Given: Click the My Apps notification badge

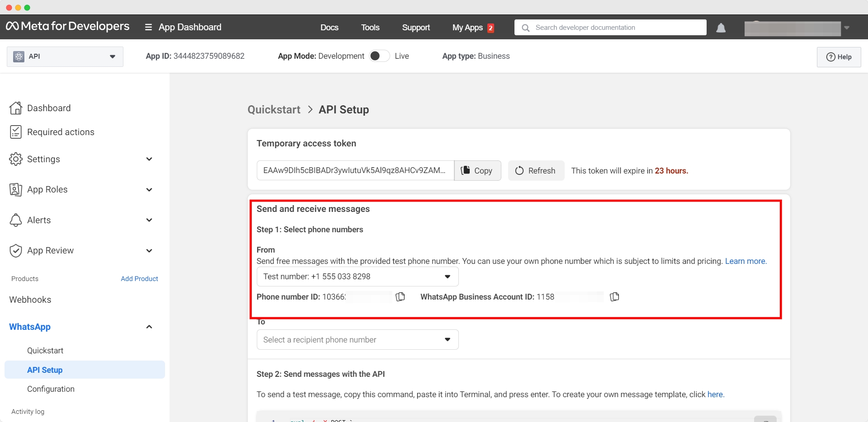Looking at the screenshot, I should click(491, 28).
